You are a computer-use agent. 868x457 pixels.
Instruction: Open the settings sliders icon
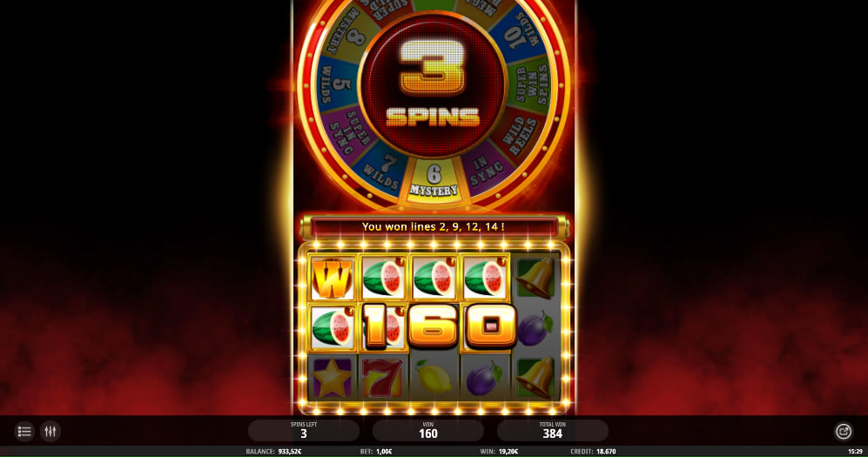tap(50, 431)
